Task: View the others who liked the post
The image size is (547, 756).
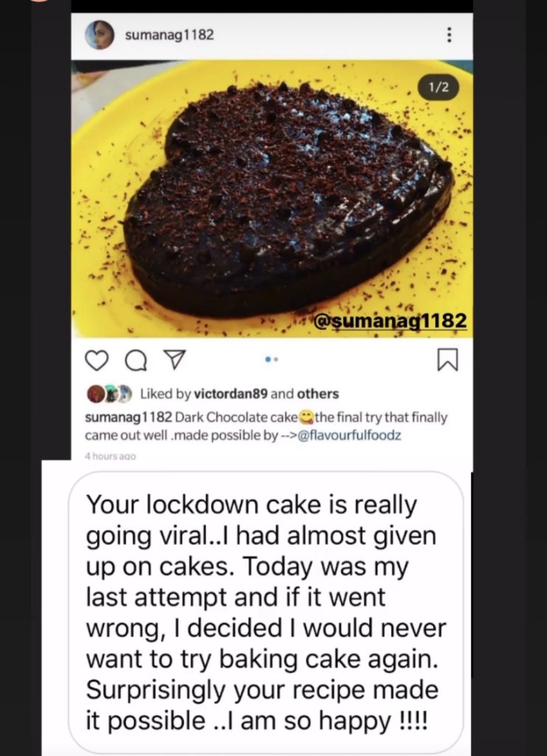Action: [320, 394]
